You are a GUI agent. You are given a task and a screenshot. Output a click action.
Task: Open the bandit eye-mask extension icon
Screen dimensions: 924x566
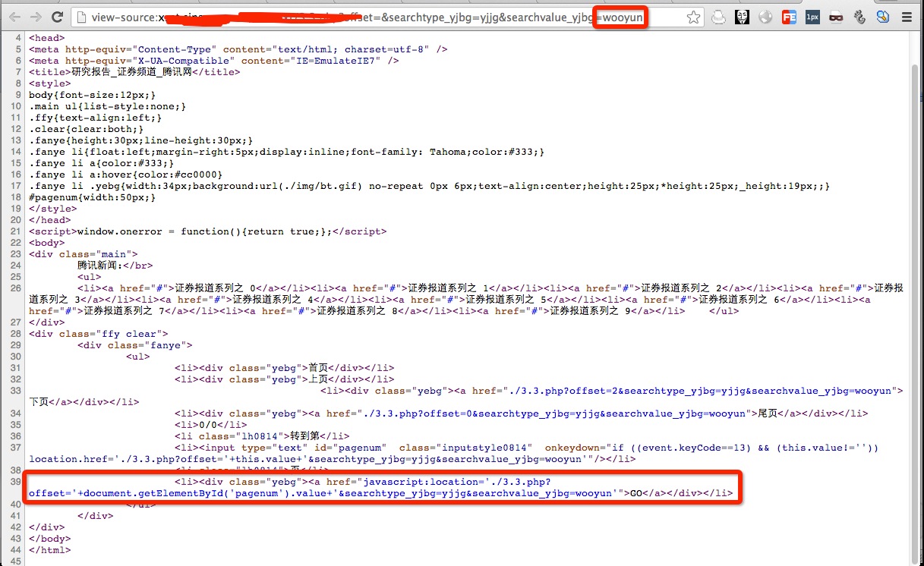pos(836,17)
